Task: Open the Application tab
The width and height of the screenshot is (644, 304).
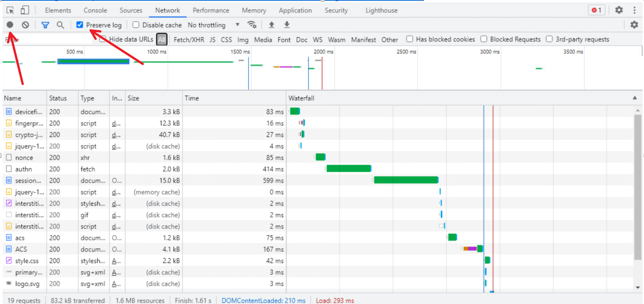Action: click(x=295, y=10)
